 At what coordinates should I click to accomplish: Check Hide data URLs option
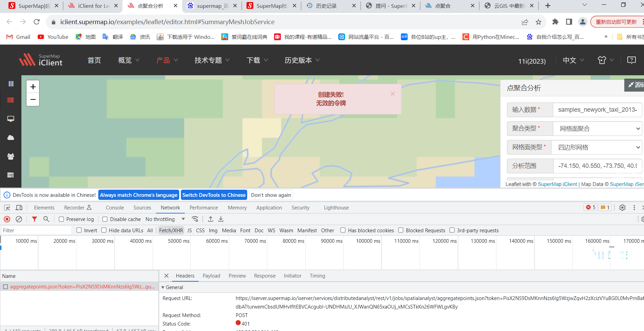click(104, 230)
